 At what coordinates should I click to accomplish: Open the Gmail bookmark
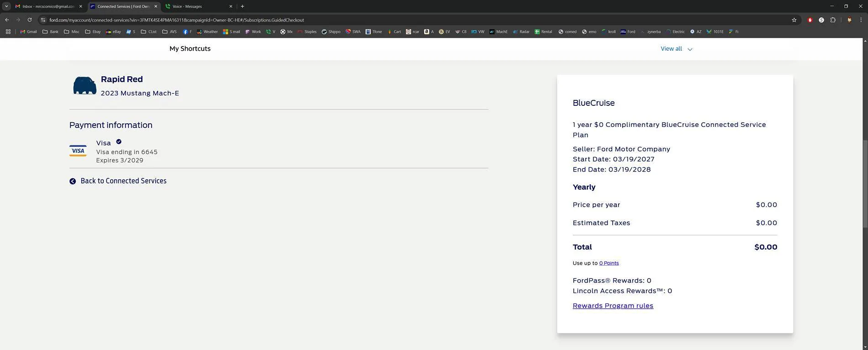28,32
